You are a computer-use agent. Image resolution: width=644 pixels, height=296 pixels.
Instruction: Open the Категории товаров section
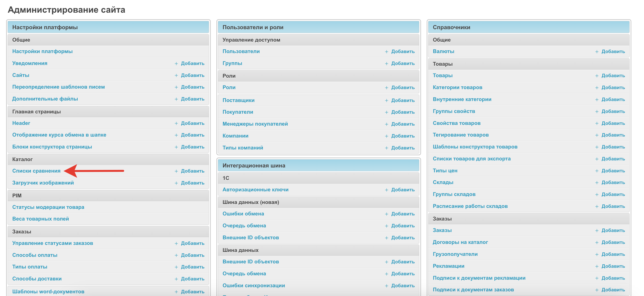pyautogui.click(x=457, y=87)
